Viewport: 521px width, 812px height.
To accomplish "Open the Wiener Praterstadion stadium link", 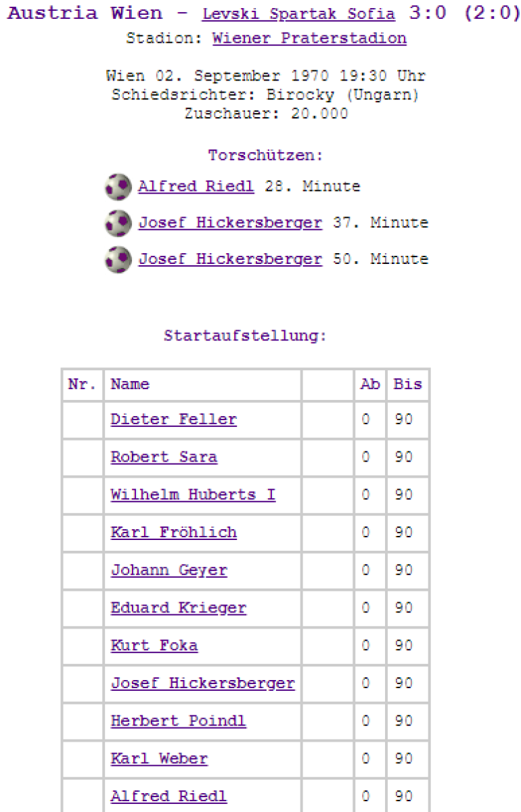I will tap(309, 39).
